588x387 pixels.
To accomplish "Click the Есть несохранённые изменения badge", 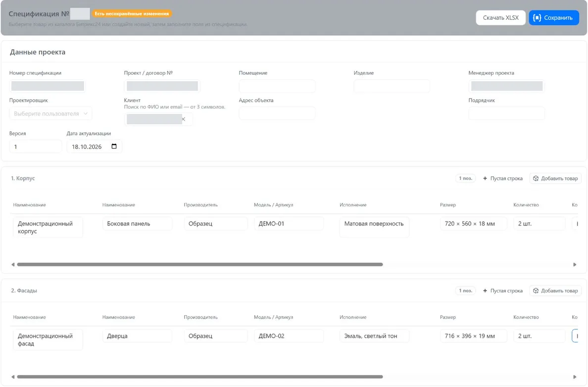I will pos(132,13).
